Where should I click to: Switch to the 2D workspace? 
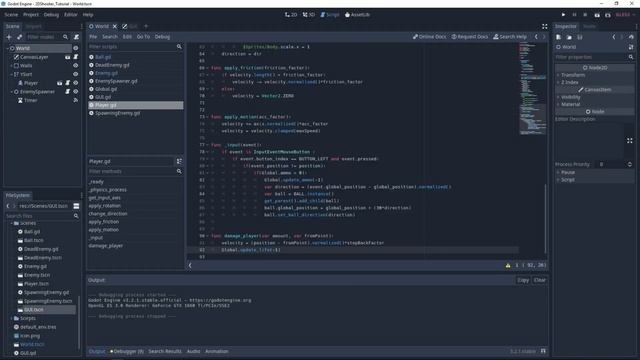click(x=291, y=15)
